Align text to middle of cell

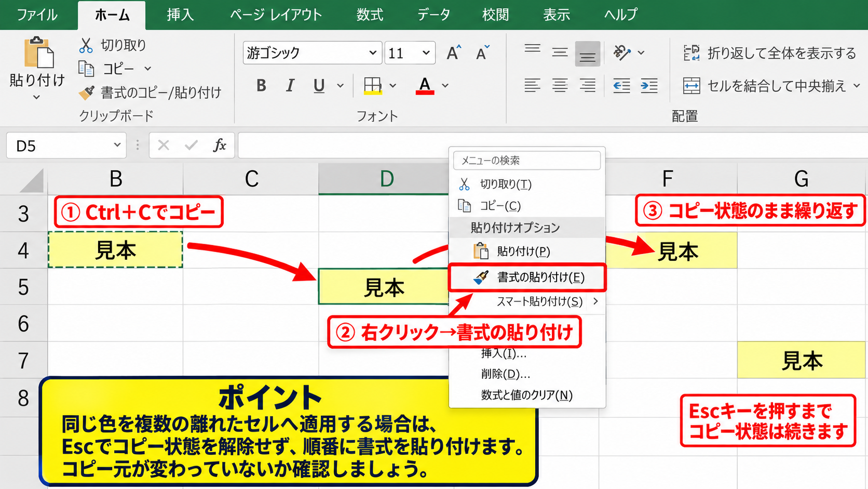pyautogui.click(x=560, y=52)
